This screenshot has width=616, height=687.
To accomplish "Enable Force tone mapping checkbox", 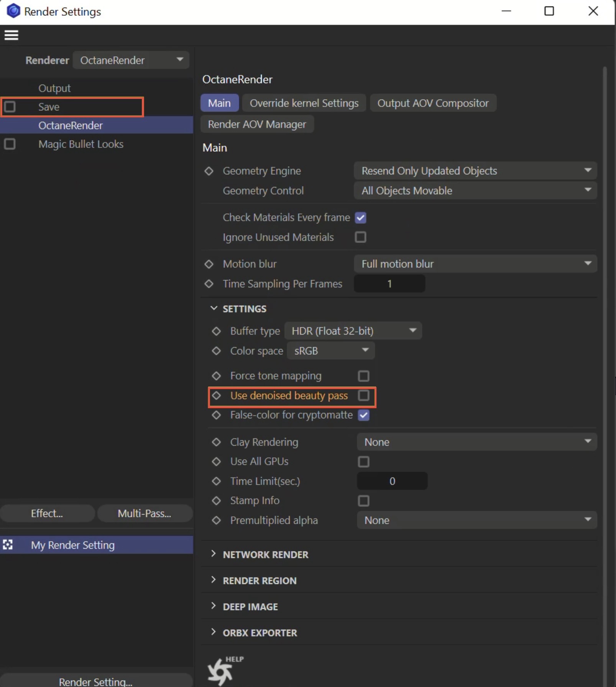I will point(364,376).
